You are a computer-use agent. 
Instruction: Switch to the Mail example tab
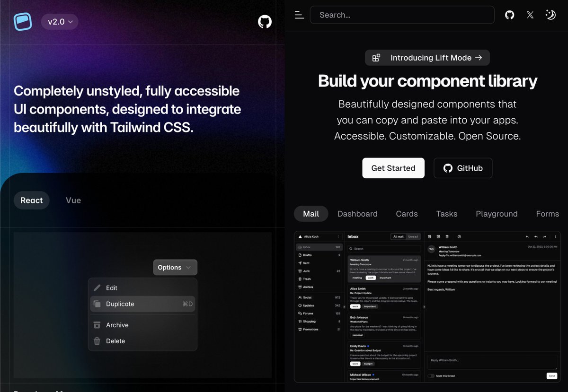pos(311,214)
